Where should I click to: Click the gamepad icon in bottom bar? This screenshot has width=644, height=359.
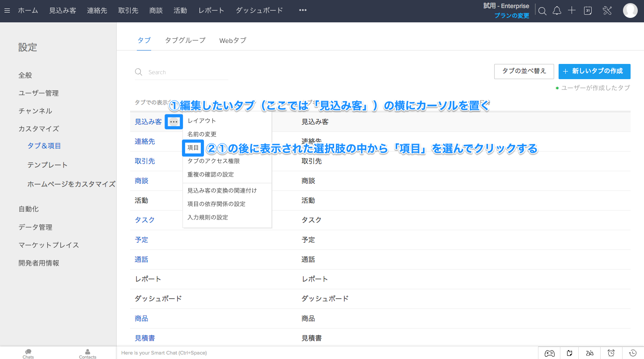(x=549, y=353)
